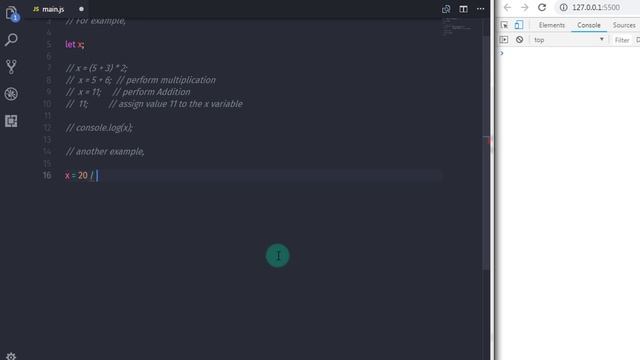Click line number 16 in the gutter
Image resolution: width=640 pixels, height=360 pixels.
47,176
